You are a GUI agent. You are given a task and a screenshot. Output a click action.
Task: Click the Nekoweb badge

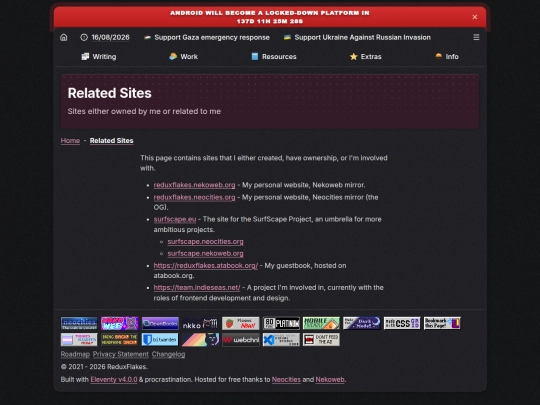point(120,323)
